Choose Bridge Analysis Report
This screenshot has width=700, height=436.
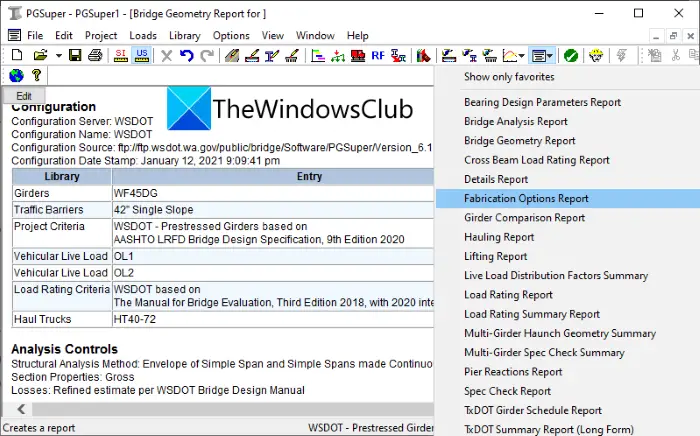coord(516,121)
